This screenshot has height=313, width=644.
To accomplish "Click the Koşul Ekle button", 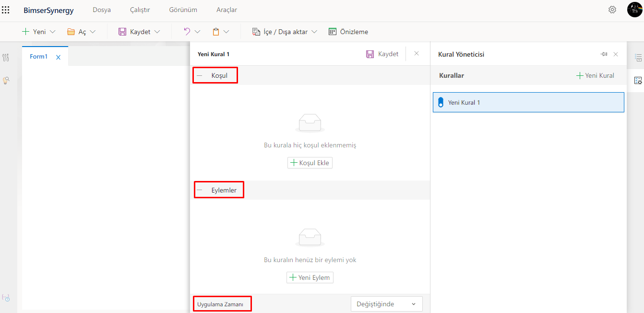I will [x=310, y=163].
